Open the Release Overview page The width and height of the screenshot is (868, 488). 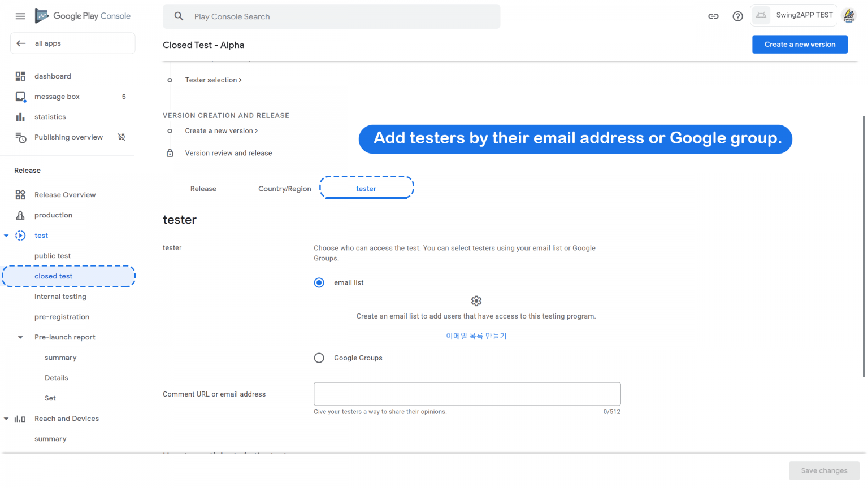click(x=65, y=194)
